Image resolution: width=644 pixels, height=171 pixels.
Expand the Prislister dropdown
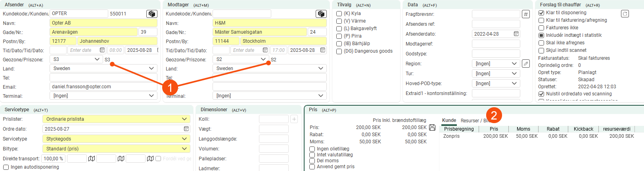point(184,119)
